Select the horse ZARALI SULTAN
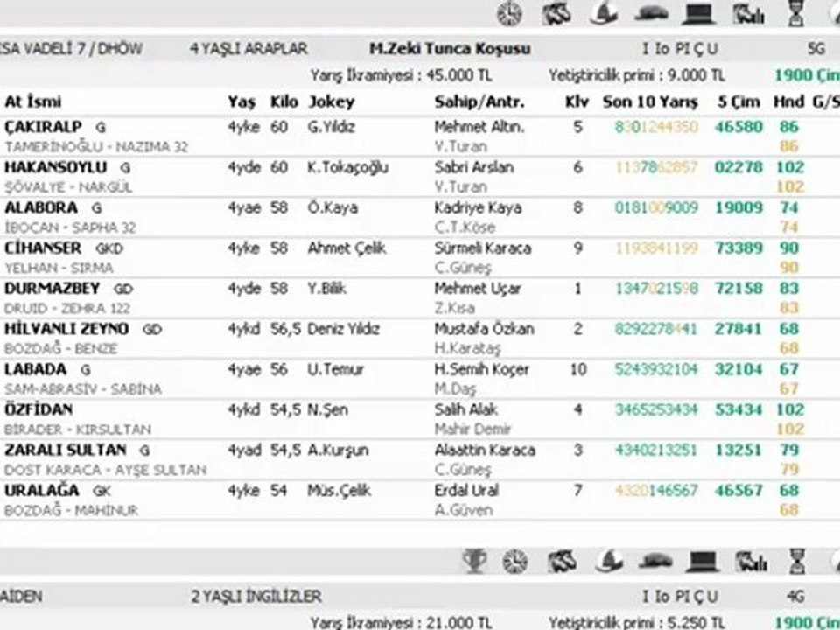 [x=66, y=450]
